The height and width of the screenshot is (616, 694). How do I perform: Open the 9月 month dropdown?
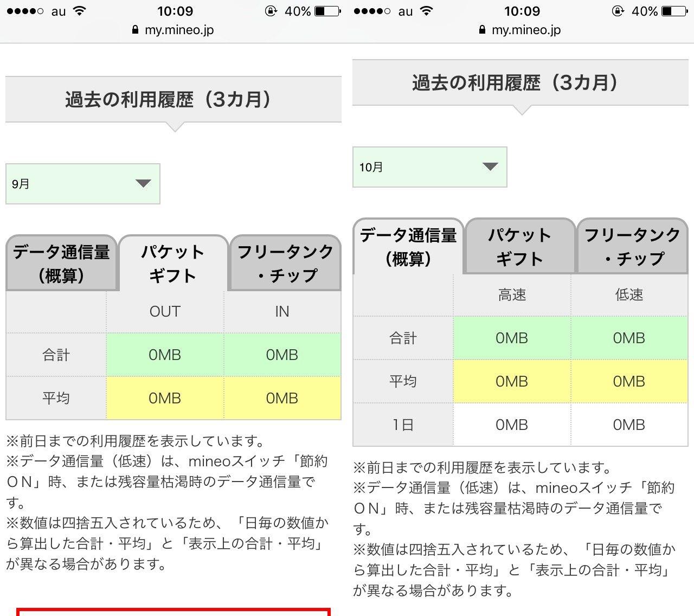tap(83, 184)
